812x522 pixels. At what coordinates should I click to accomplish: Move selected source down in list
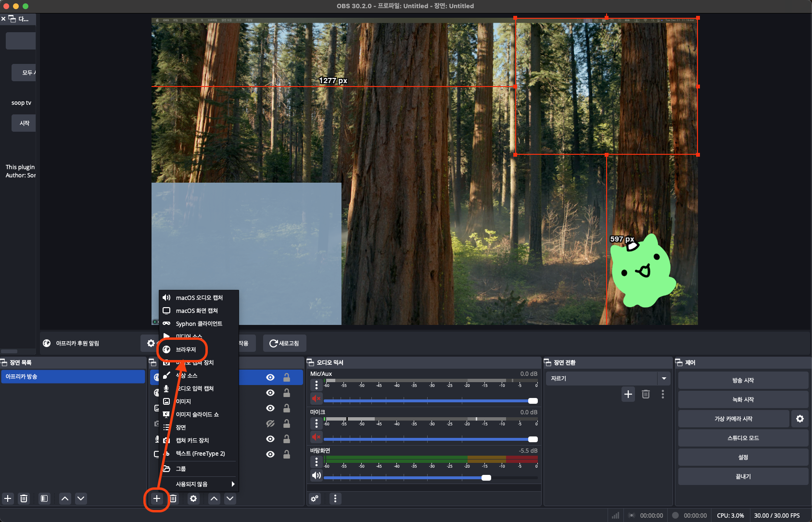tap(230, 498)
